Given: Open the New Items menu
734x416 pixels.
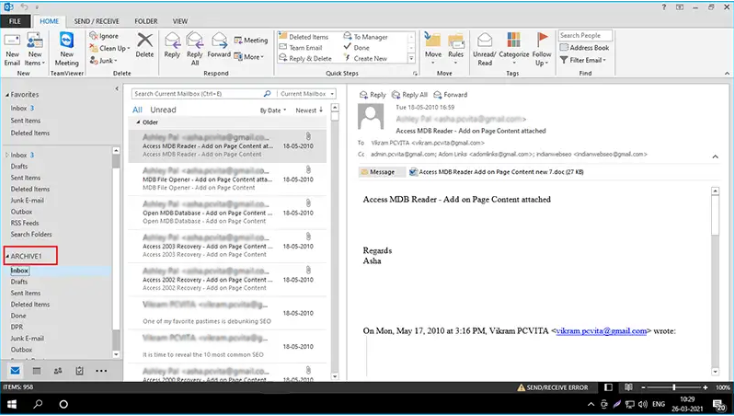Looking at the screenshot, I should (x=35, y=49).
